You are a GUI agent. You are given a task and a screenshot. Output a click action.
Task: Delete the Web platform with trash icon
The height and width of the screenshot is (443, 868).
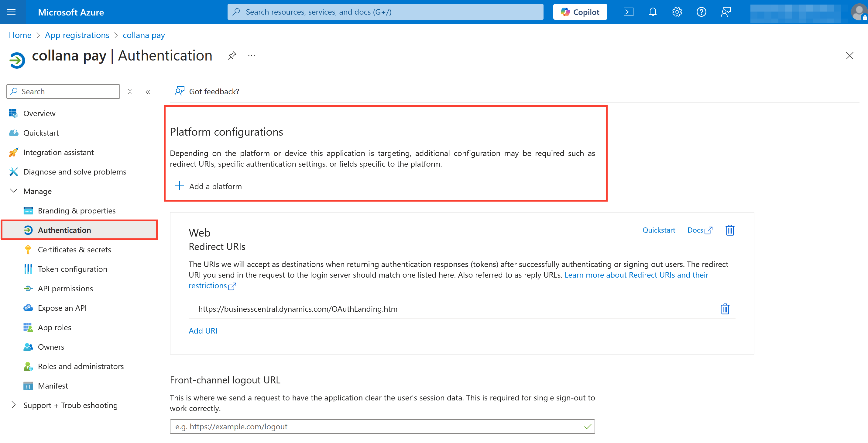tap(730, 230)
